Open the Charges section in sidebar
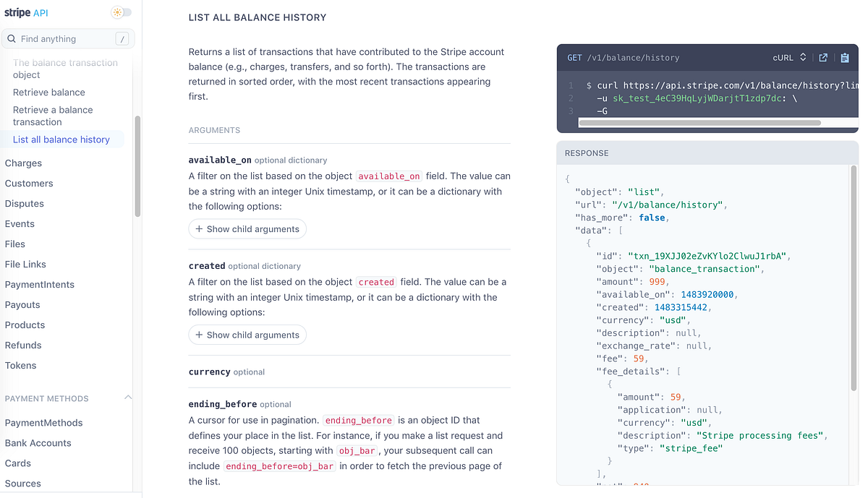868x498 pixels. 23,163
